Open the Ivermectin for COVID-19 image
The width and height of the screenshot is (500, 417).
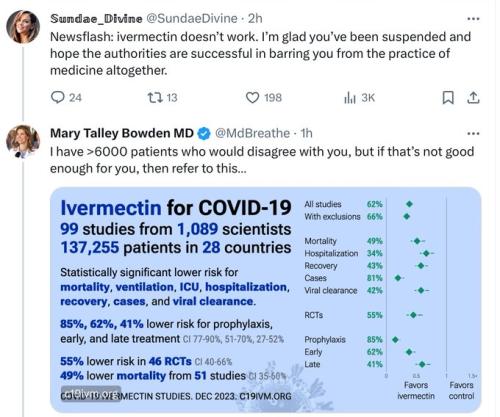(x=265, y=300)
